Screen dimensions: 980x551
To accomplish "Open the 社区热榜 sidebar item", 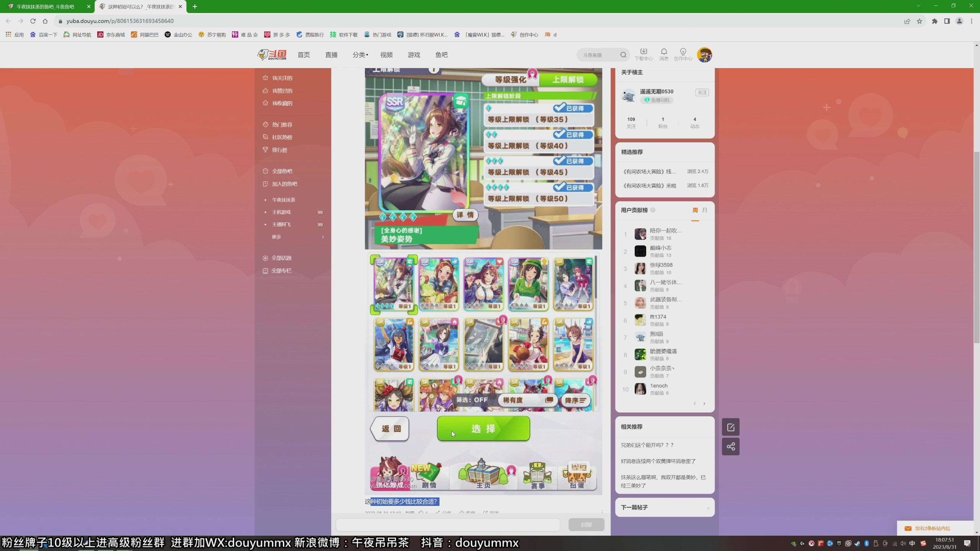I will [x=278, y=137].
